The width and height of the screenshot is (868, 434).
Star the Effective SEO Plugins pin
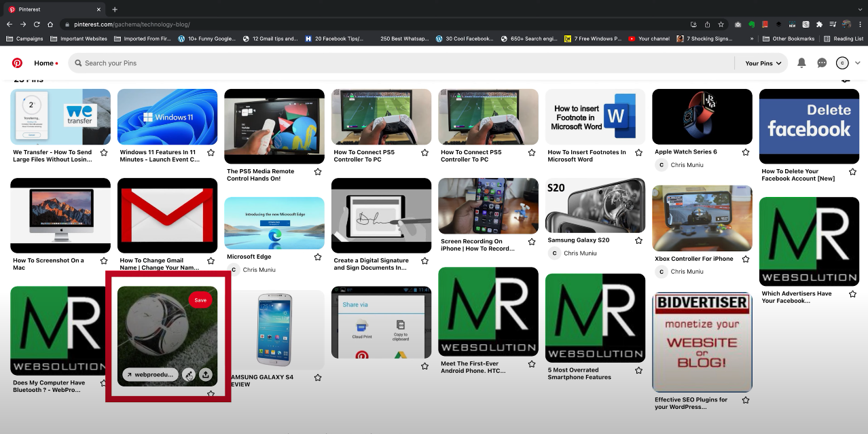click(746, 400)
